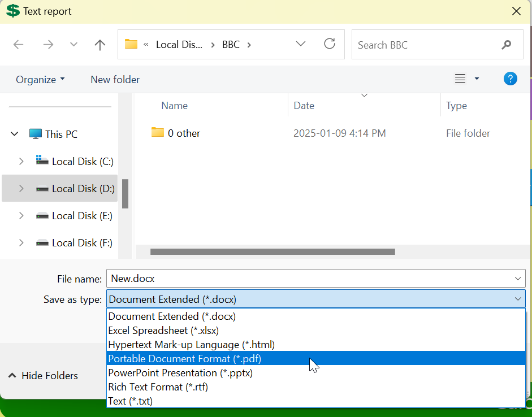The width and height of the screenshot is (532, 417).
Task: Open the address bar history dropdown
Action: tap(301, 44)
